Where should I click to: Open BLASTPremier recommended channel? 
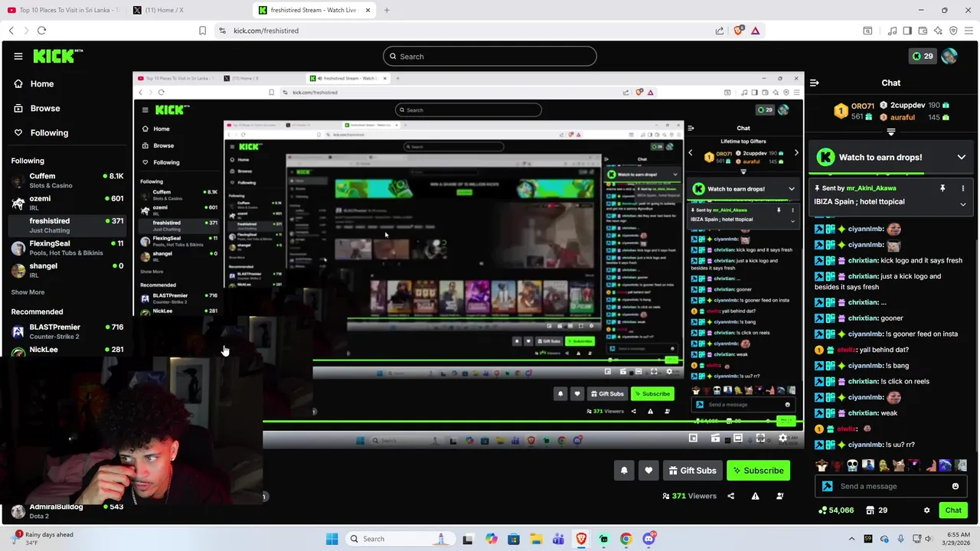67,331
